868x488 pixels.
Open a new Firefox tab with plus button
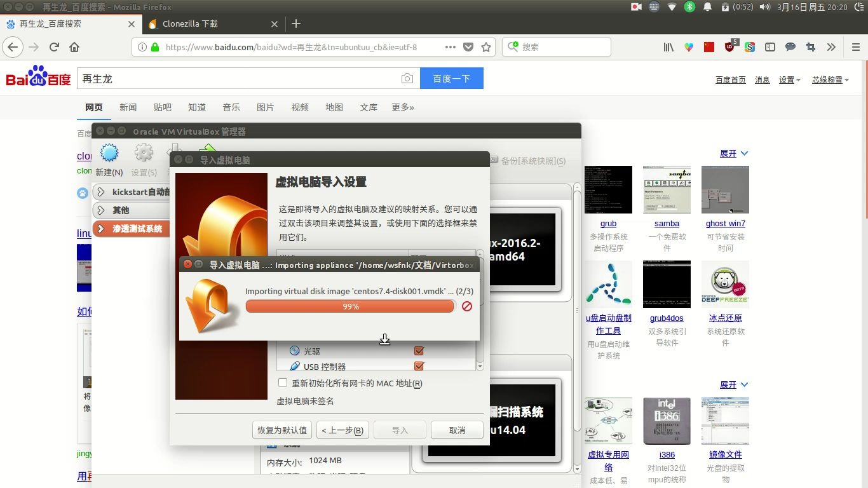[296, 24]
